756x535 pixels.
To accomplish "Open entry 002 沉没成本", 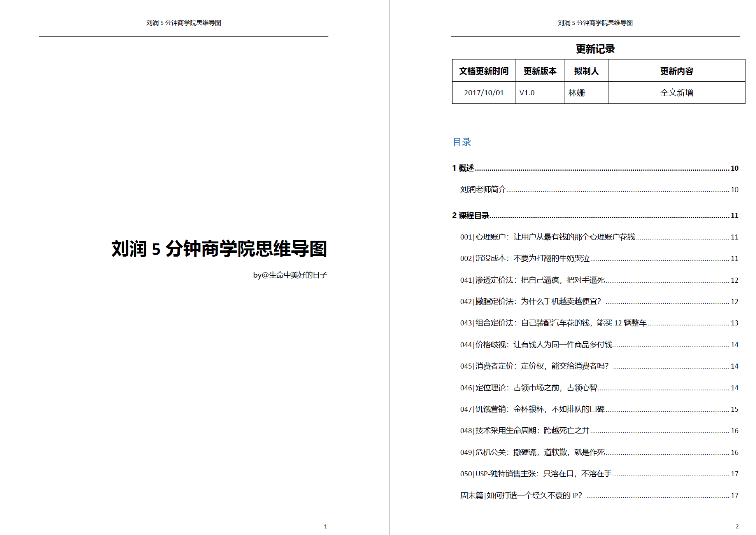I will 524,258.
